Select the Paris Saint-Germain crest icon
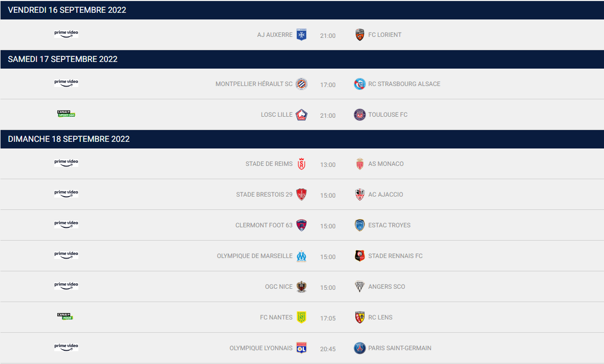604x364 pixels. 360,348
